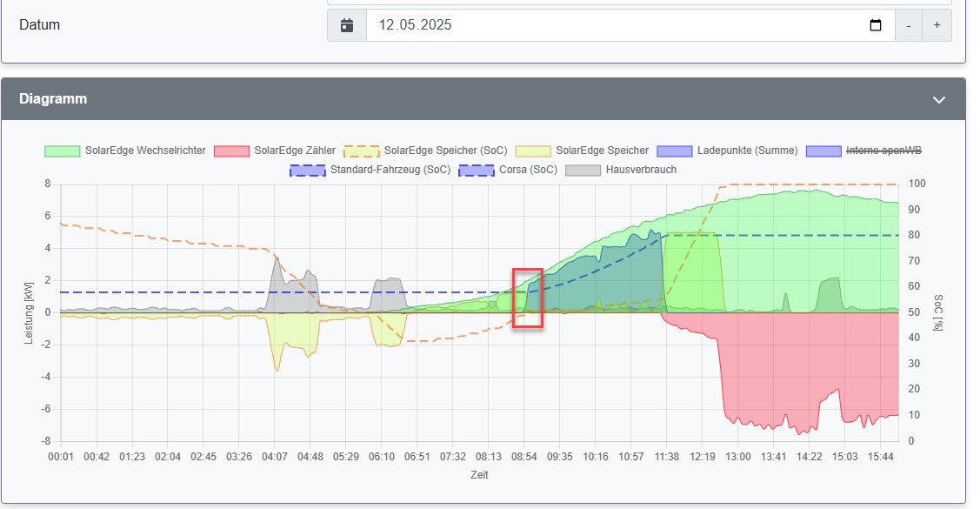
Task: Click the 08:54 time axis label
Action: (523, 457)
